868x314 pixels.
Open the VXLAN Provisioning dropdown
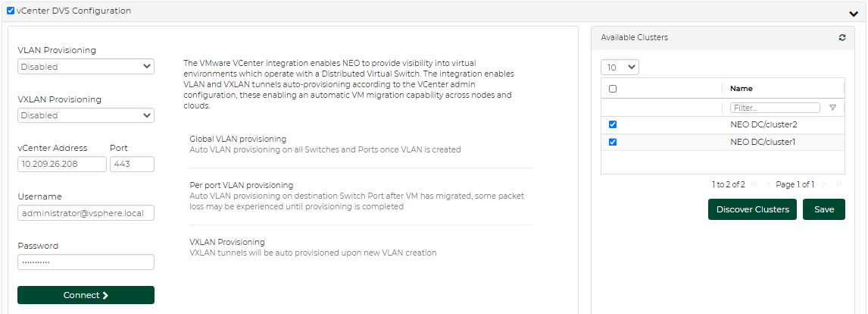86,115
